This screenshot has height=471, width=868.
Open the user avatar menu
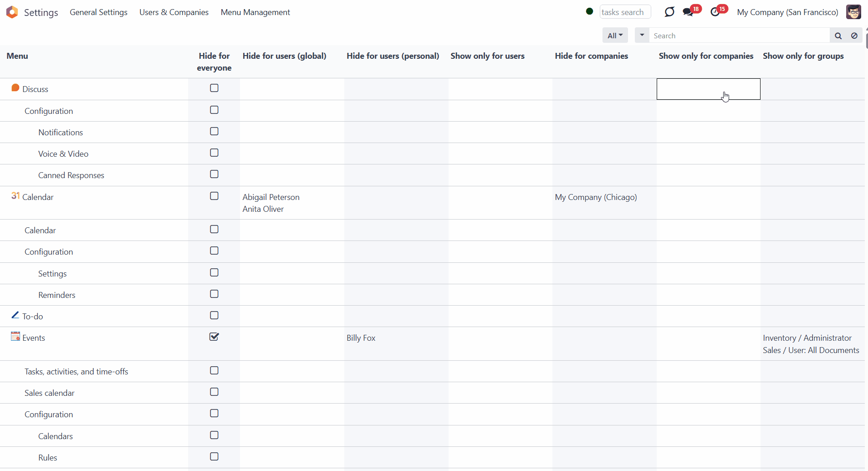(x=853, y=12)
